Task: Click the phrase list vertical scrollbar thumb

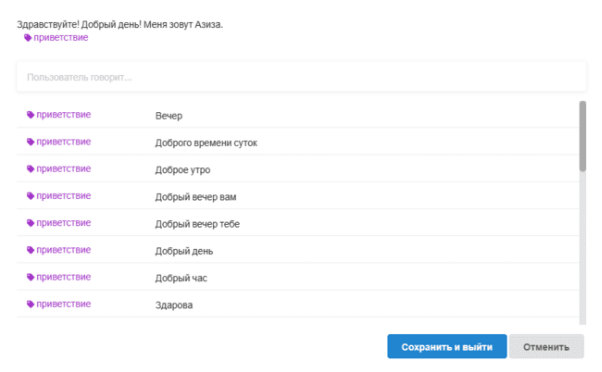Action: coord(583,136)
